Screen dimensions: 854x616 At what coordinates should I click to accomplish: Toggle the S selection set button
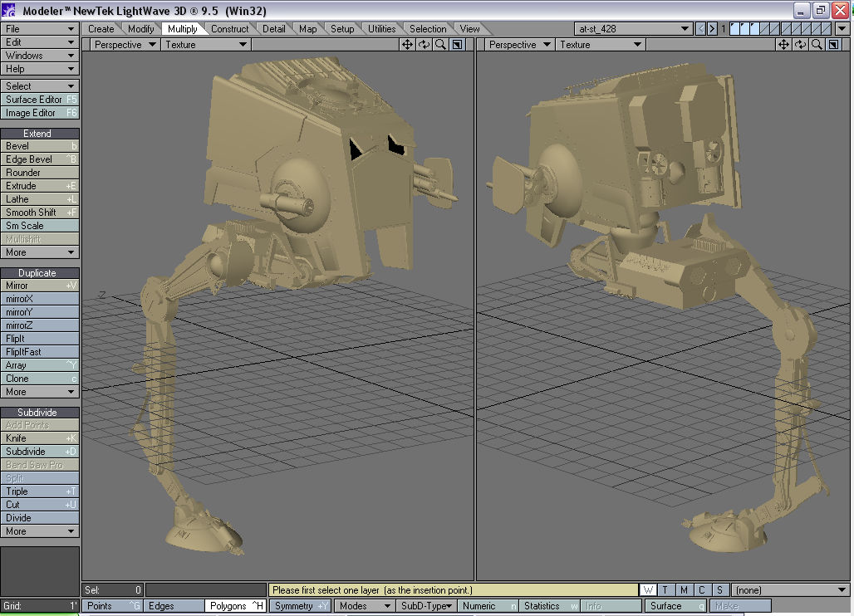click(x=720, y=590)
